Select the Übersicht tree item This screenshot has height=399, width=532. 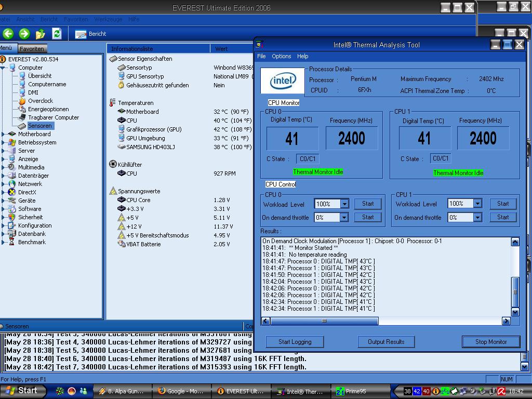click(x=39, y=76)
